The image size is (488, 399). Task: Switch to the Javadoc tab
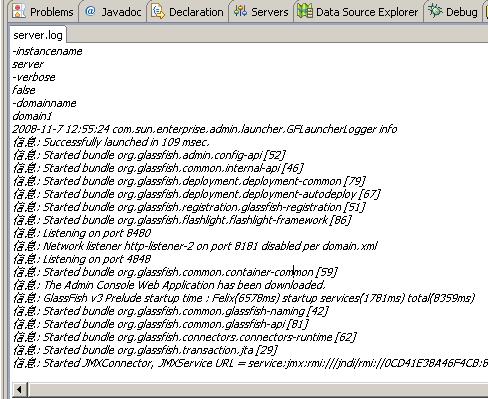point(113,12)
